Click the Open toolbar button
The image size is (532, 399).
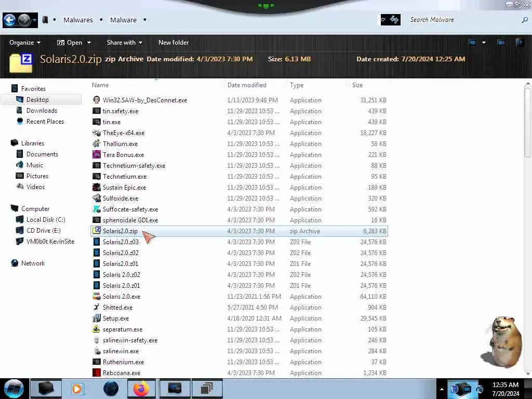pos(70,43)
